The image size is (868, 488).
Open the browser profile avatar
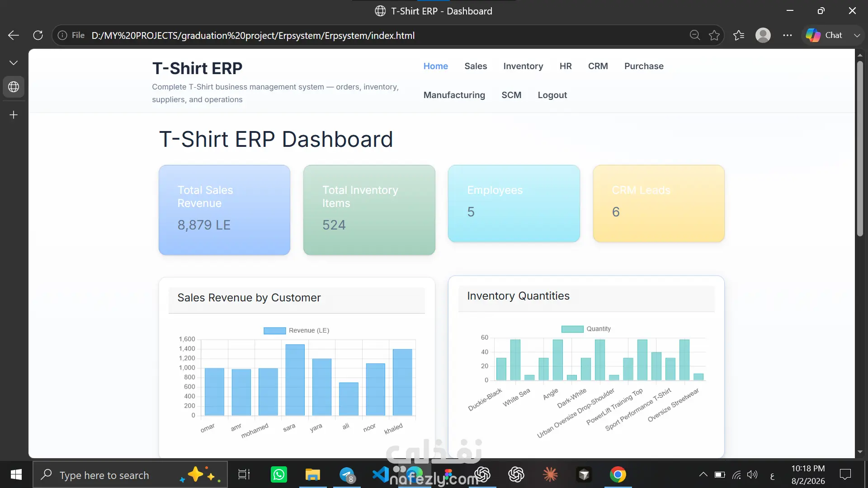[763, 35]
